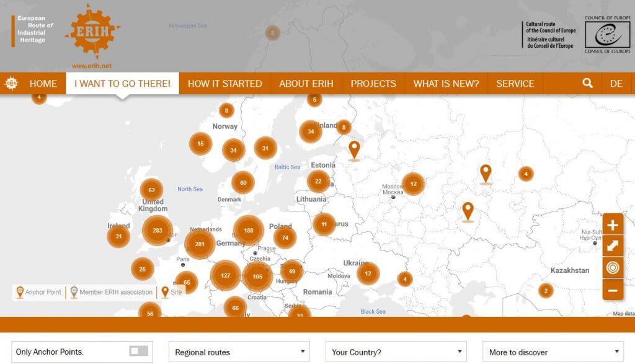Zoom in with the plus map button
Image resolution: width=635 pixels, height=364 pixels.
(613, 224)
